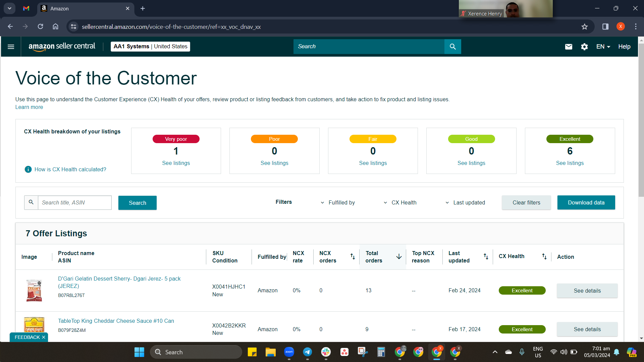Open Slack from the taskbar

click(326, 352)
